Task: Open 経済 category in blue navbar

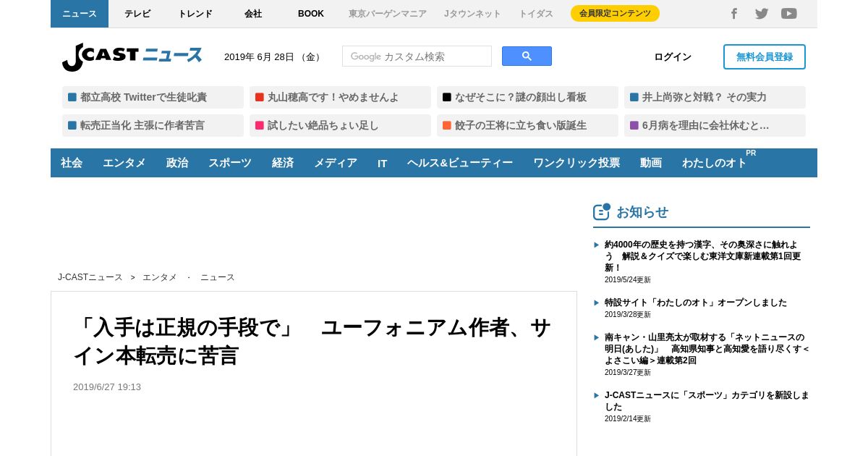Action: 283,163
